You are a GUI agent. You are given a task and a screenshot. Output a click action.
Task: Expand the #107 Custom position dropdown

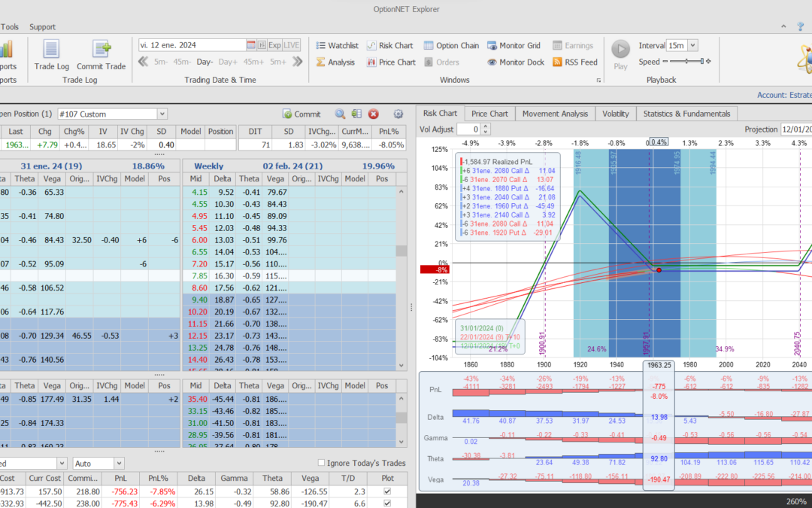[x=162, y=114]
